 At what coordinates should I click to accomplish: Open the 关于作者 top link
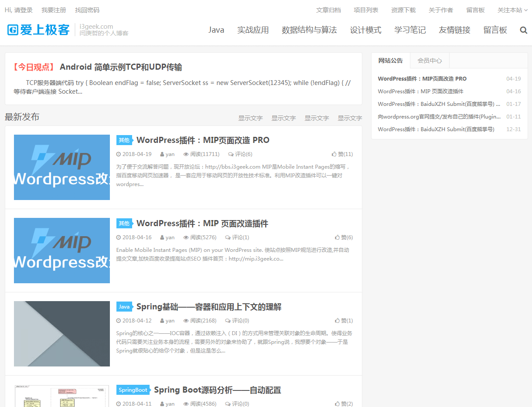pos(441,10)
